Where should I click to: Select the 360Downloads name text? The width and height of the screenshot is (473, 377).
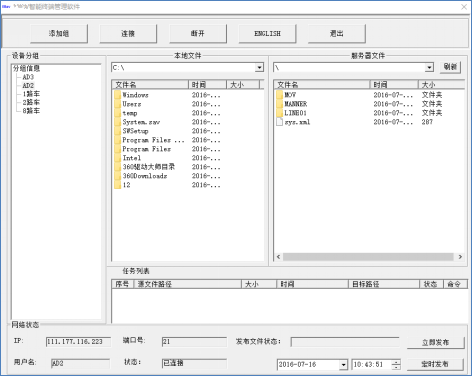[145, 176]
